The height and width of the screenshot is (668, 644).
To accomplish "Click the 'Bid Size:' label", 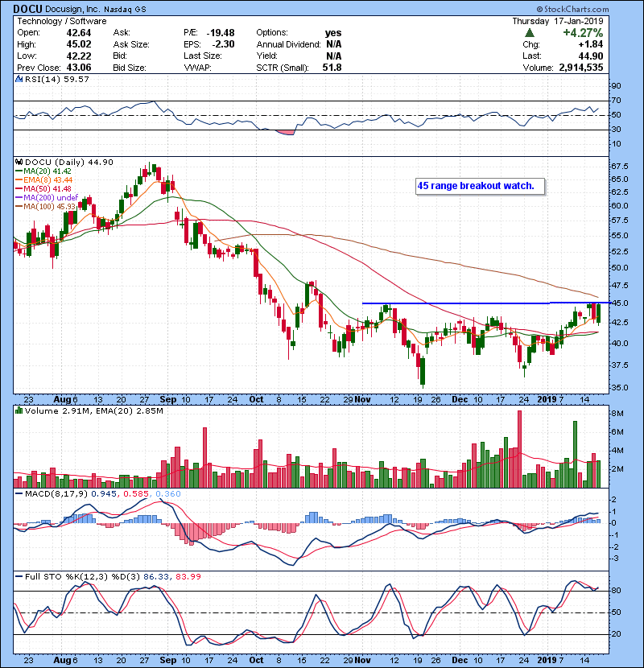I will coord(130,68).
